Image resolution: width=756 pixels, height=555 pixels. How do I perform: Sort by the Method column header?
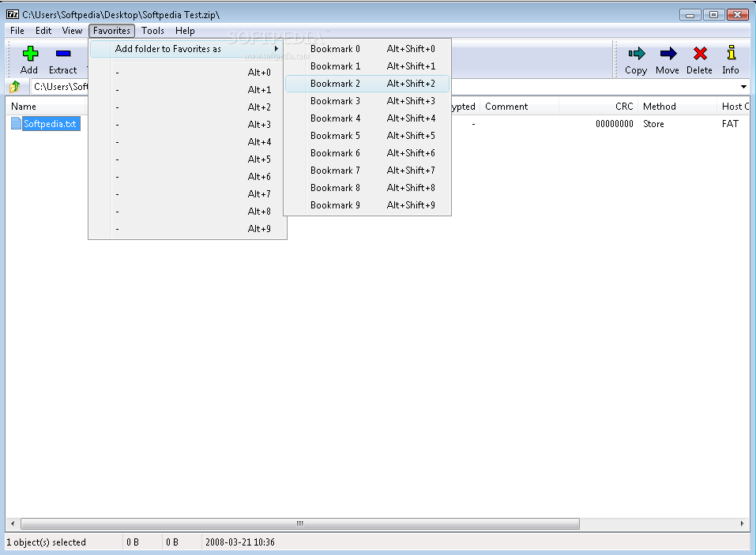[x=678, y=107]
